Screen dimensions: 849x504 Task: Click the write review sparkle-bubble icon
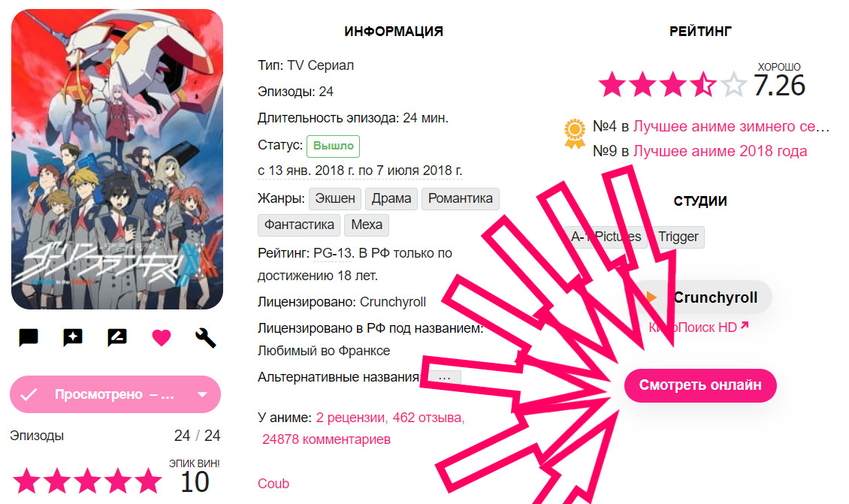[73, 337]
